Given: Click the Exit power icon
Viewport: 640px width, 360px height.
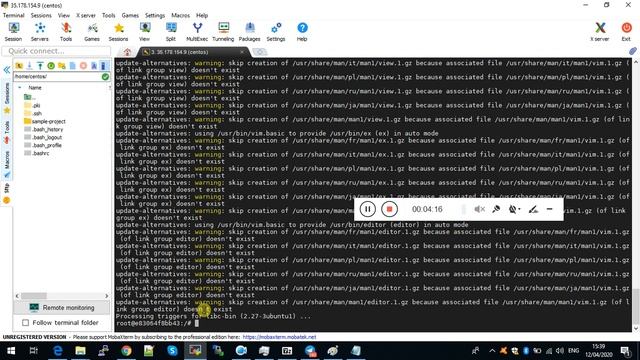Looking at the screenshot, I should pos(626,32).
